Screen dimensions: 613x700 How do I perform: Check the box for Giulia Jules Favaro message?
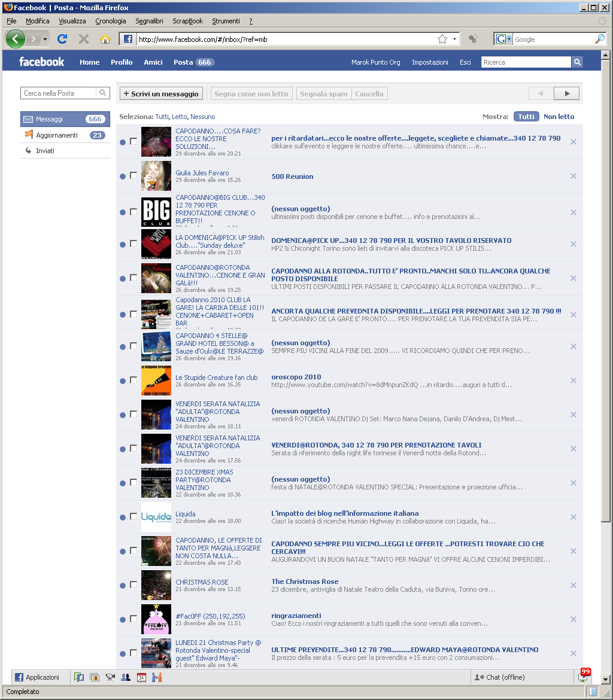coord(133,175)
